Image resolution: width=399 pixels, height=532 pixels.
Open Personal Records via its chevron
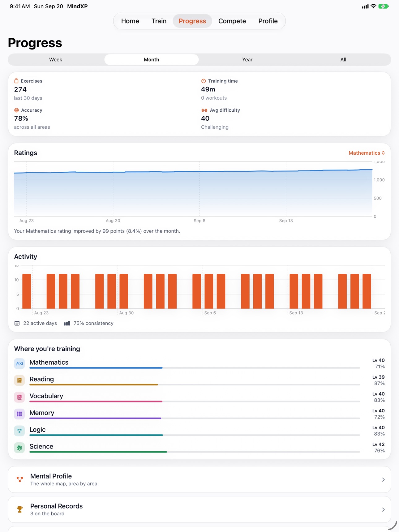click(x=383, y=509)
